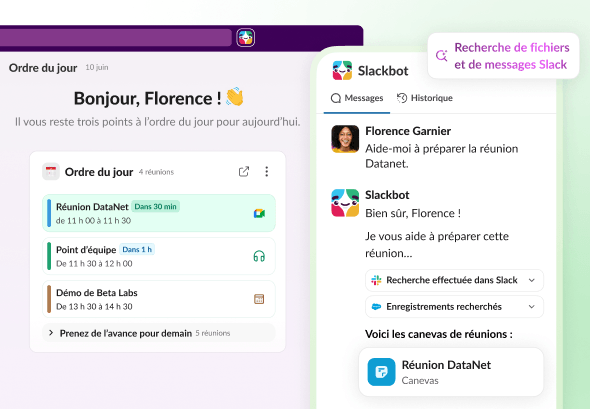590x409 pixels.
Task: Select the Démo de Beta Labs meeting row
Action: coord(159,299)
